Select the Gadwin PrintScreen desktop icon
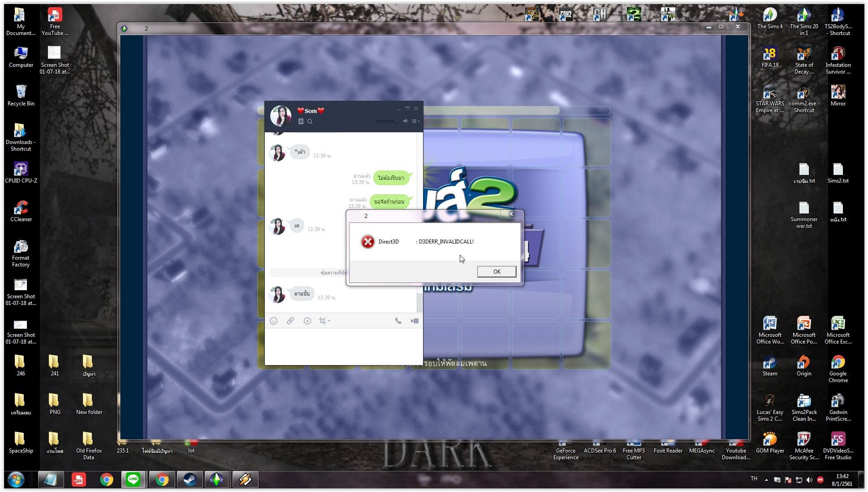The width and height of the screenshot is (868, 492). click(838, 407)
